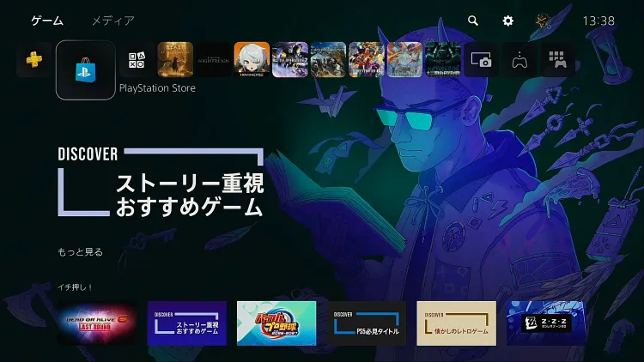
Task: Open the パワフルプロ野球 card
Action: 276,323
